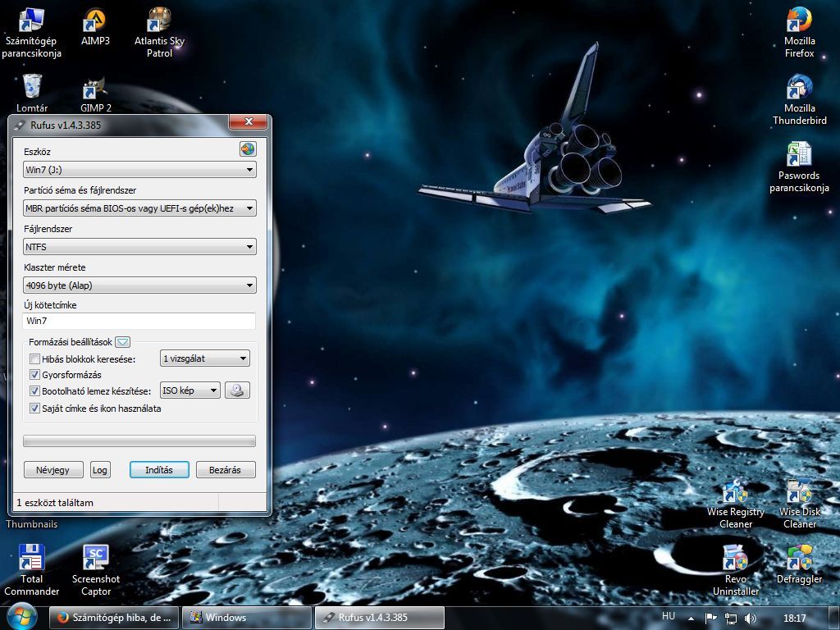The image size is (840, 630).
Task: Click the 18:17 taskbar clock
Action: 794,619
